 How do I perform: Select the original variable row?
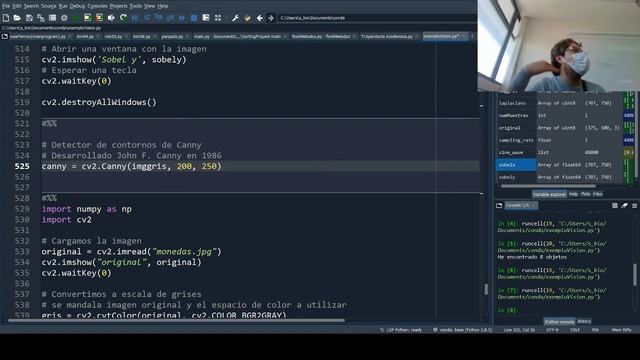pos(560,128)
